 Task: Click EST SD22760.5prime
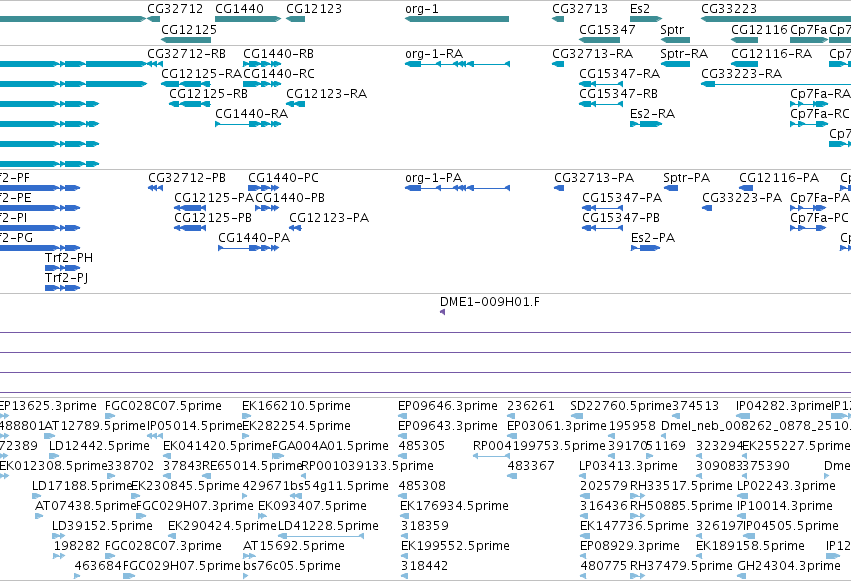point(621,406)
